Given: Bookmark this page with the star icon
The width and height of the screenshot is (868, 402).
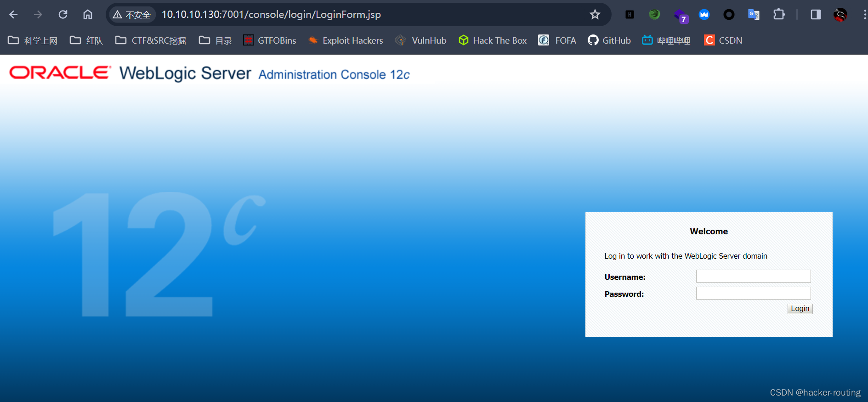Looking at the screenshot, I should [x=595, y=15].
